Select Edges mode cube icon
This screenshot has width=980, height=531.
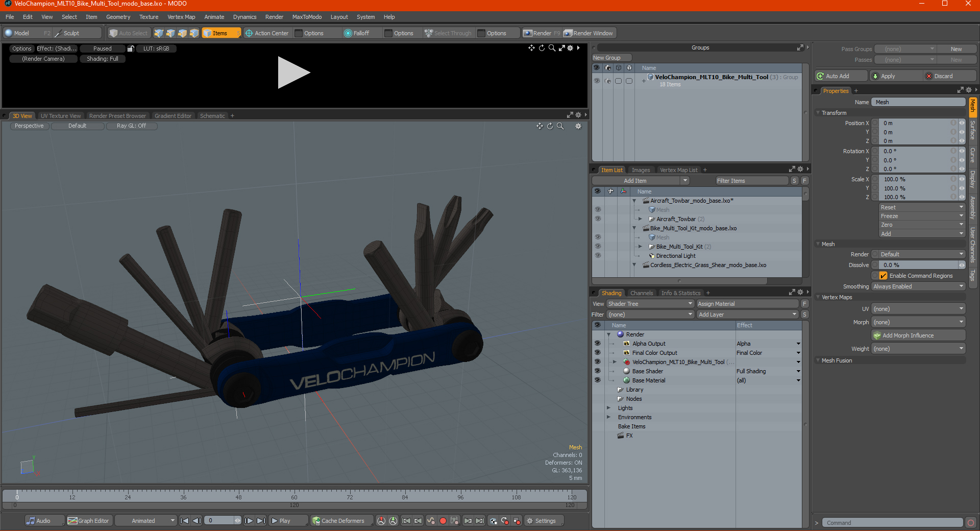pos(170,33)
